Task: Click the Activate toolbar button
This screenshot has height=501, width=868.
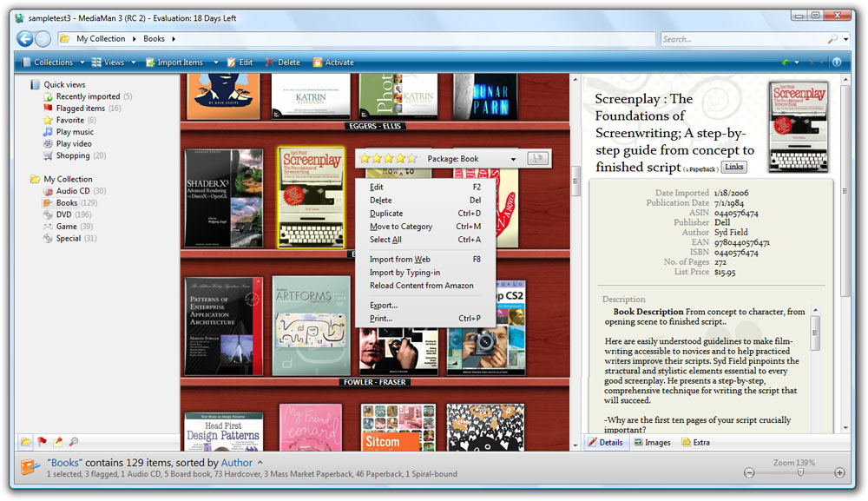Action: point(333,63)
